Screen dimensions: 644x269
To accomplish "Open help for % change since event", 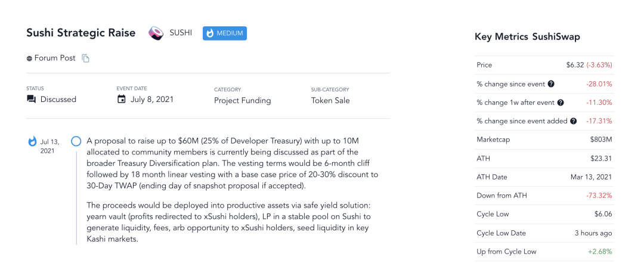I will click(x=551, y=84).
